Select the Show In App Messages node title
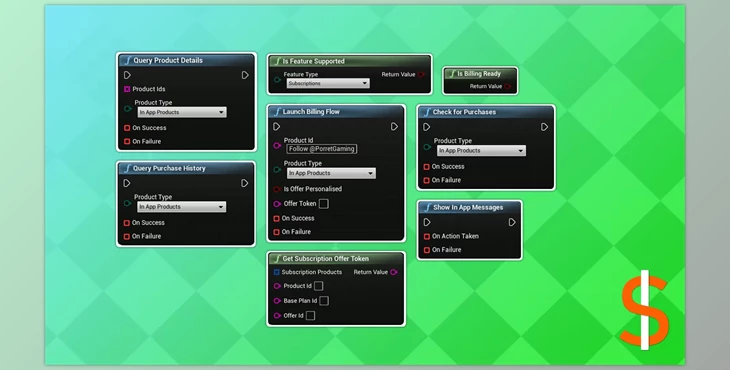 pyautogui.click(x=468, y=208)
